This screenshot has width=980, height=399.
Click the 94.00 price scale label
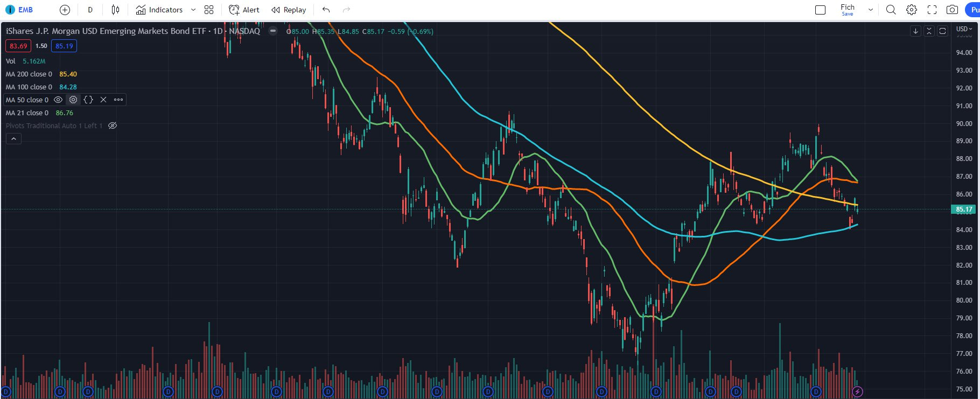coord(964,53)
